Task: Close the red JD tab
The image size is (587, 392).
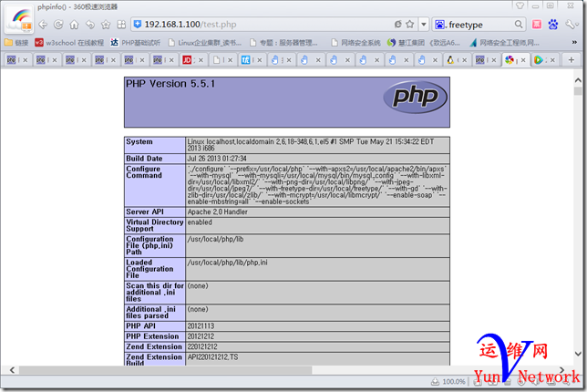Action: [x=201, y=60]
